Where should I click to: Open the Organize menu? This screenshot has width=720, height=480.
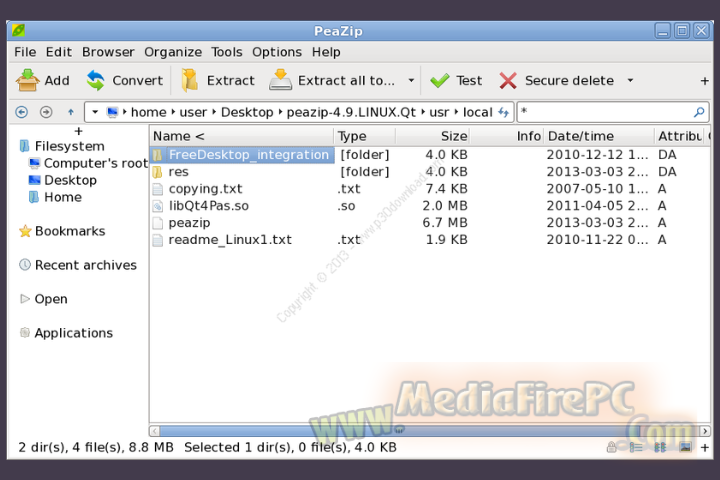[x=173, y=52]
